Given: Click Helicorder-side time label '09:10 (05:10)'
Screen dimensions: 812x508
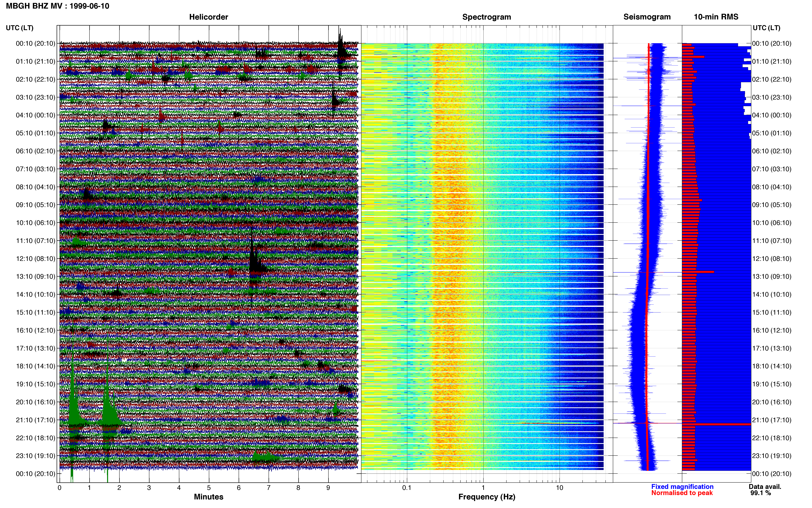Looking at the screenshot, I should click(35, 205).
